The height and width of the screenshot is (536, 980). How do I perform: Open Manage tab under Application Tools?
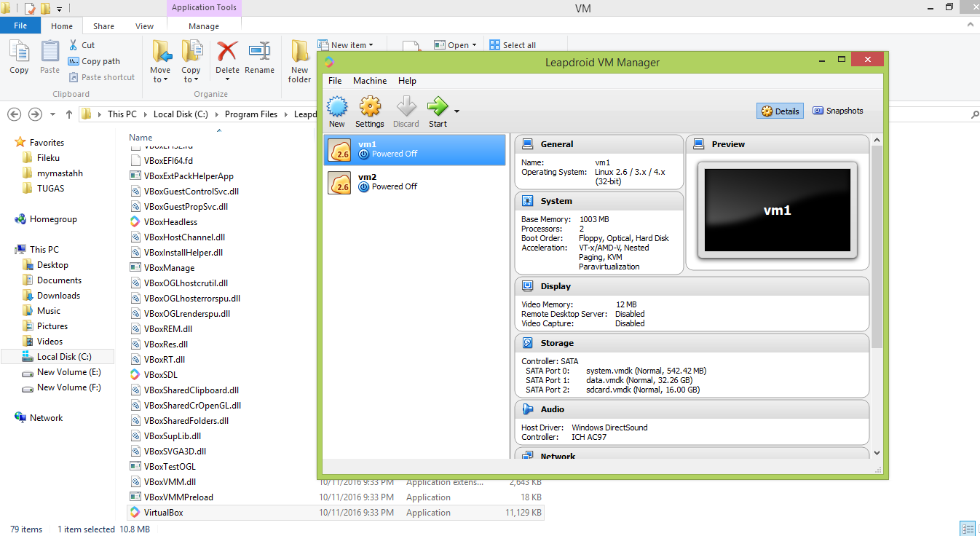(x=204, y=26)
